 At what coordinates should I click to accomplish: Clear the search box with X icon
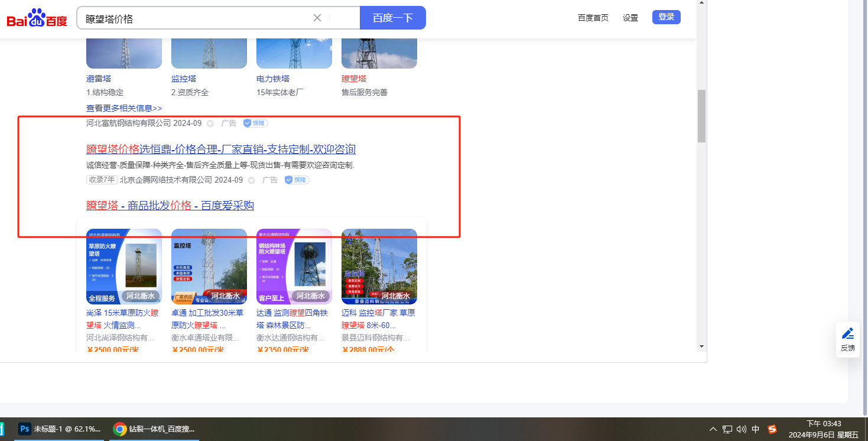coord(317,18)
